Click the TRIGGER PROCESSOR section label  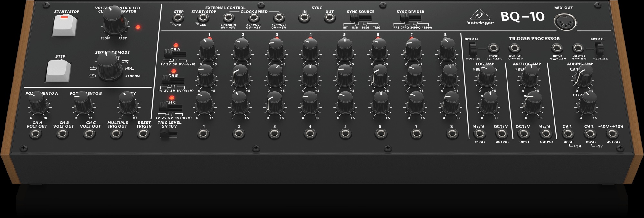pyautogui.click(x=534, y=39)
